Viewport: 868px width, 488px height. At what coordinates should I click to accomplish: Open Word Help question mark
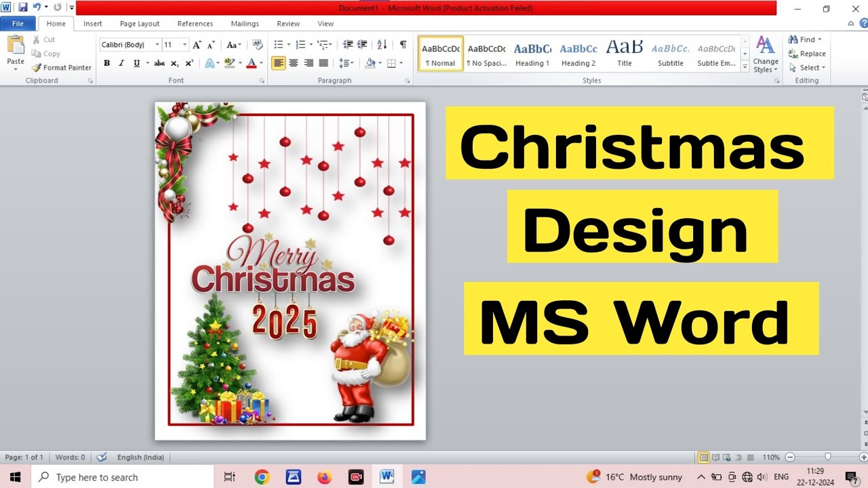[863, 24]
